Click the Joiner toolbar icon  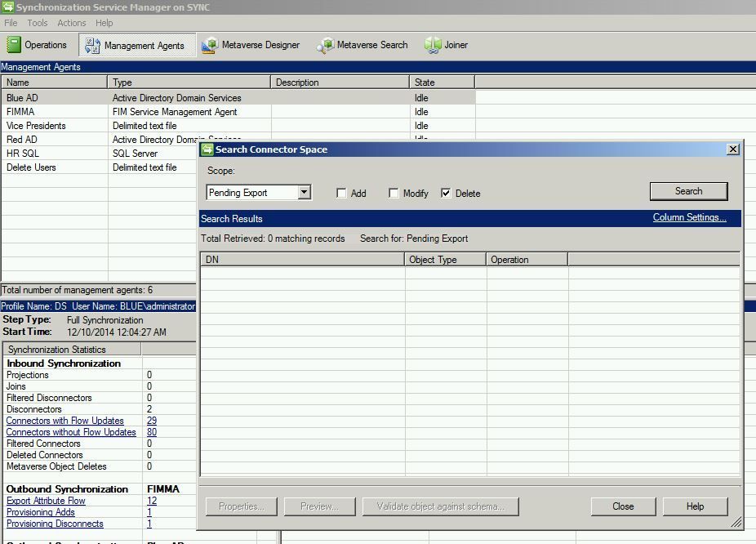(433, 46)
